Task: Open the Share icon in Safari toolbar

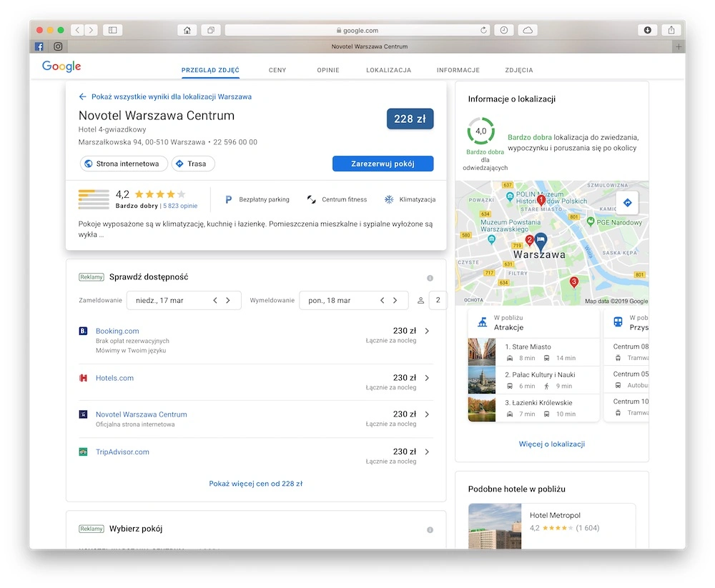Action: pyautogui.click(x=671, y=30)
